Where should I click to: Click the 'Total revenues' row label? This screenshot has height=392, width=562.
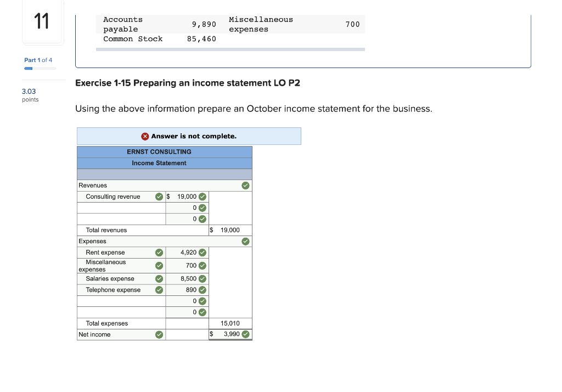(106, 230)
